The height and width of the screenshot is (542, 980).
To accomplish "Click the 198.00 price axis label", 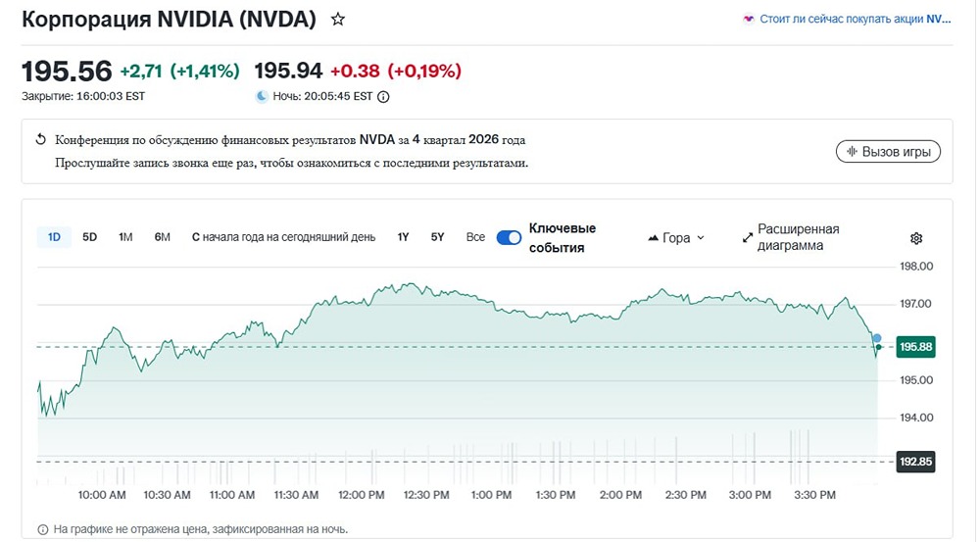I will pos(916,267).
